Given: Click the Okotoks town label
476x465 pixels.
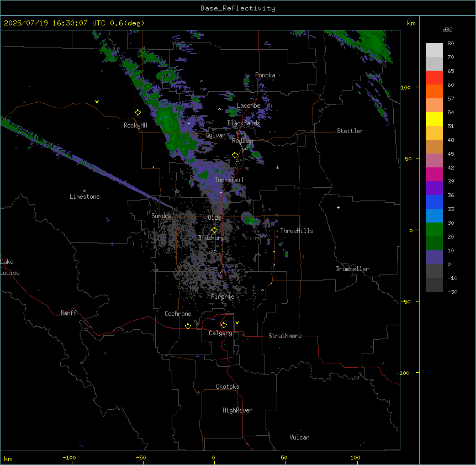Looking at the screenshot, I should click(228, 387).
